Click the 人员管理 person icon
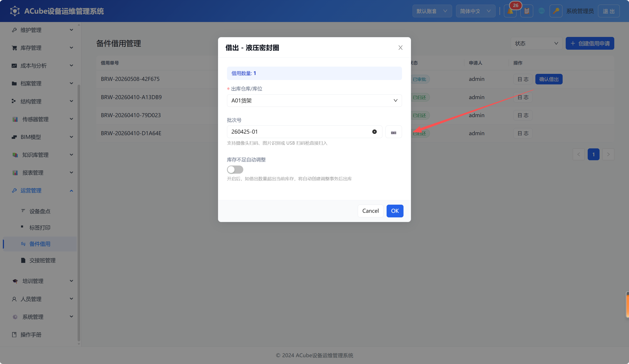This screenshot has width=629, height=364. click(14, 299)
